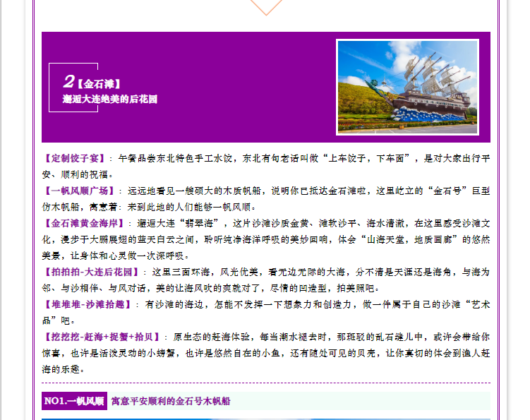This screenshot has width=530, height=420.
Task: Click the quoted name “金石号”
Action: [448, 191]
